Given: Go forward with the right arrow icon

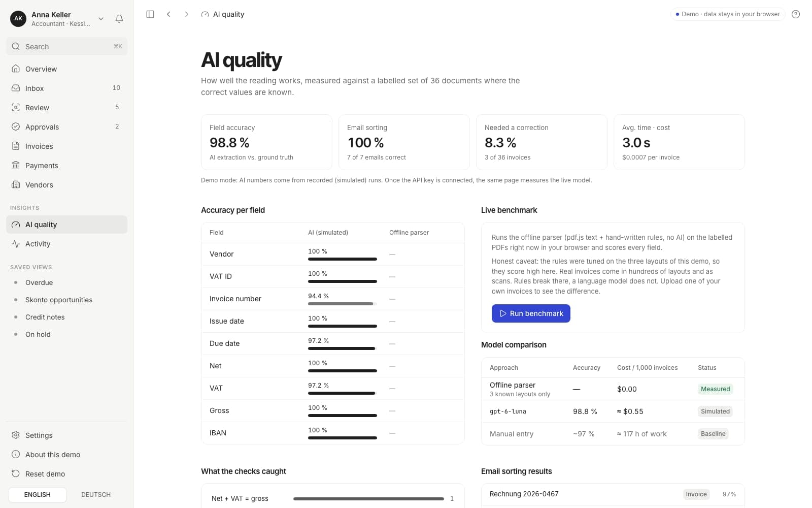Looking at the screenshot, I should click(187, 14).
